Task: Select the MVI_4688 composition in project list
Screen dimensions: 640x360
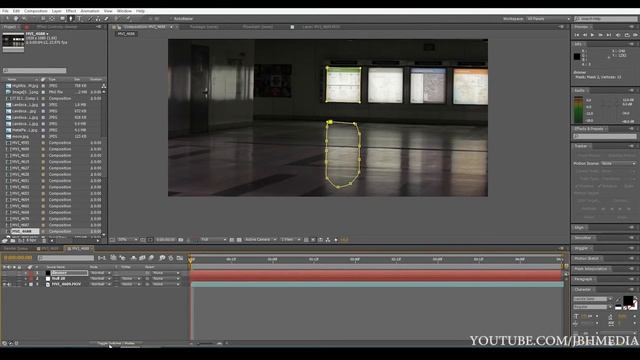Action: pyautogui.click(x=22, y=231)
